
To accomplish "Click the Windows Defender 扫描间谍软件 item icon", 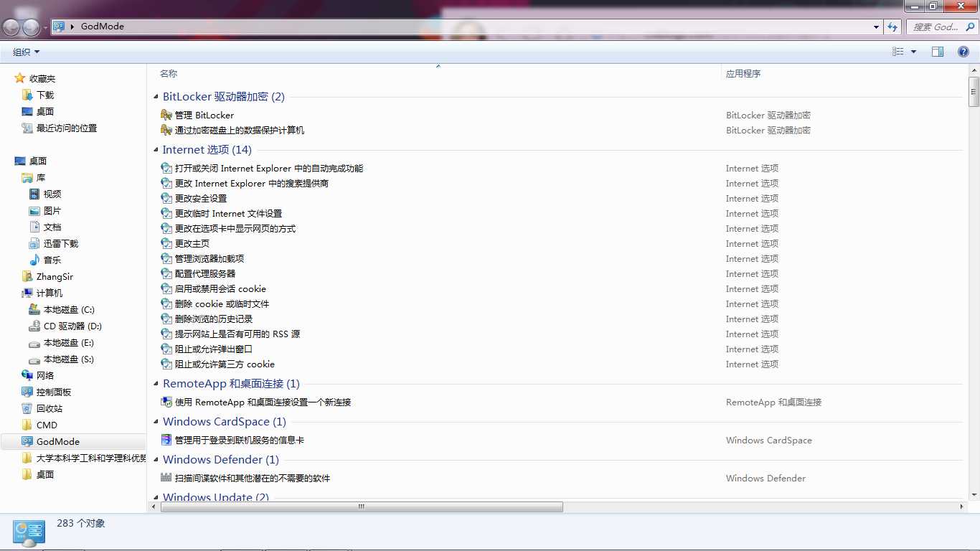I will click(166, 478).
